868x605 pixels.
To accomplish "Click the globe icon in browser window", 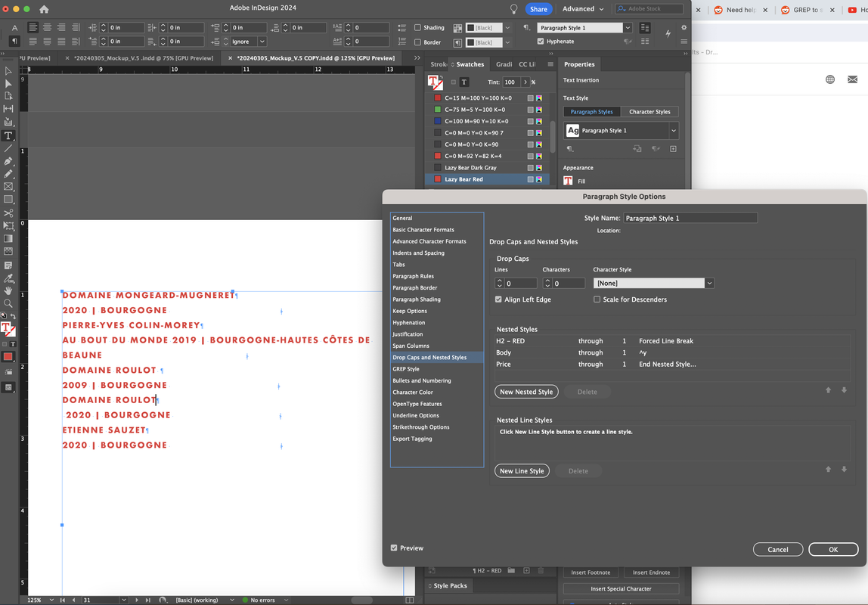I will tap(829, 79).
